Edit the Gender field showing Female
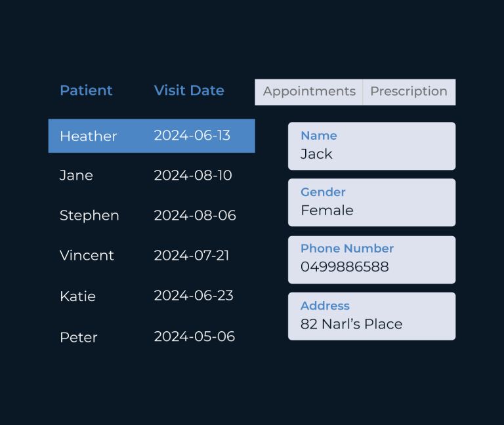 [371, 203]
